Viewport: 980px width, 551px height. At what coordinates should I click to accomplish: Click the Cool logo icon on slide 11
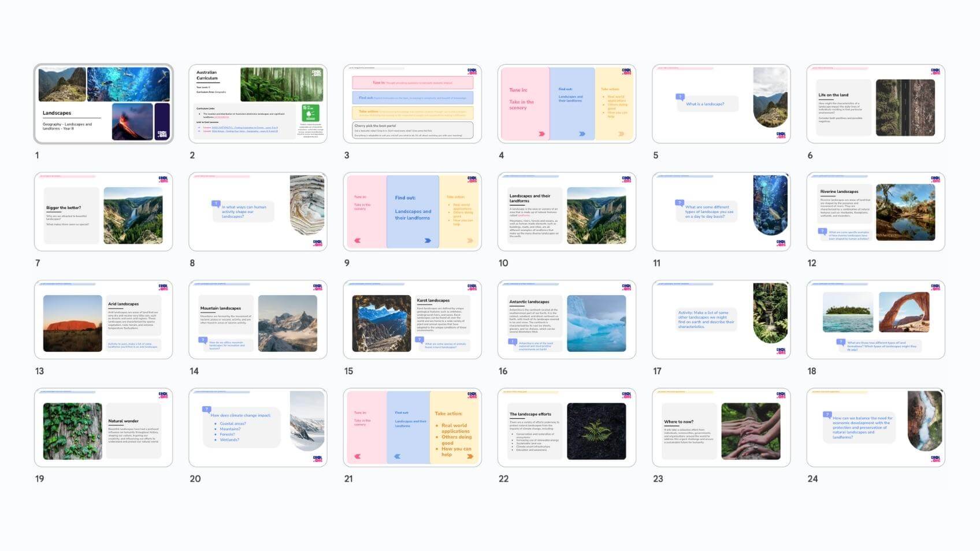[781, 243]
